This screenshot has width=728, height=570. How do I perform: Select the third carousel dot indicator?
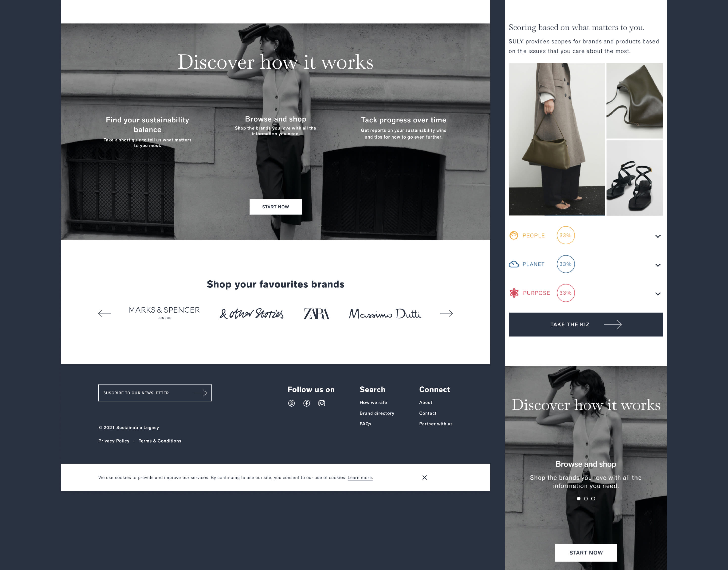pyautogui.click(x=593, y=498)
